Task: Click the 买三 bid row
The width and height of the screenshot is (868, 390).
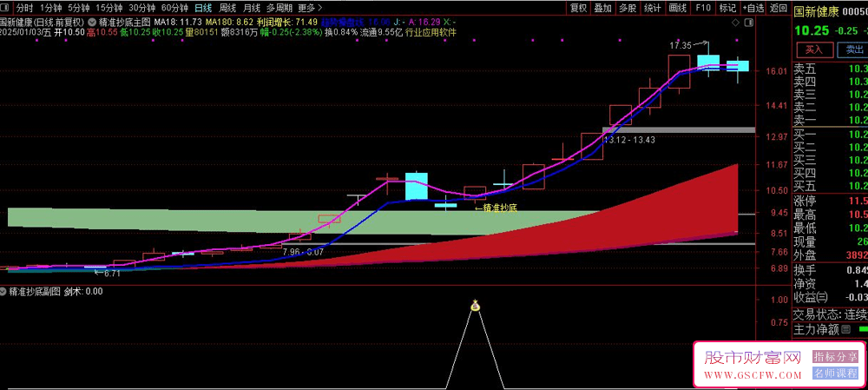Action: point(831,160)
